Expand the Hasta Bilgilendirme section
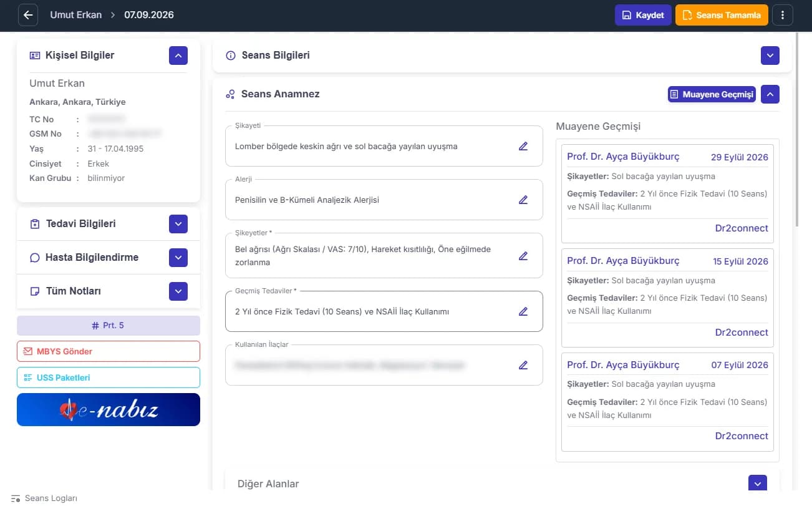This screenshot has width=812, height=506. coord(178,258)
